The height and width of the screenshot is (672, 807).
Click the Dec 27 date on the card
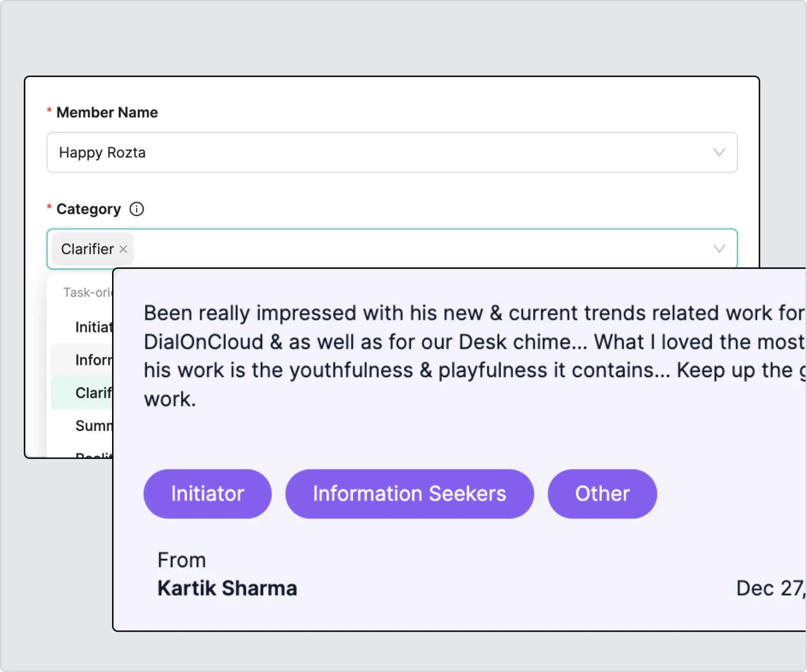pyautogui.click(x=769, y=588)
